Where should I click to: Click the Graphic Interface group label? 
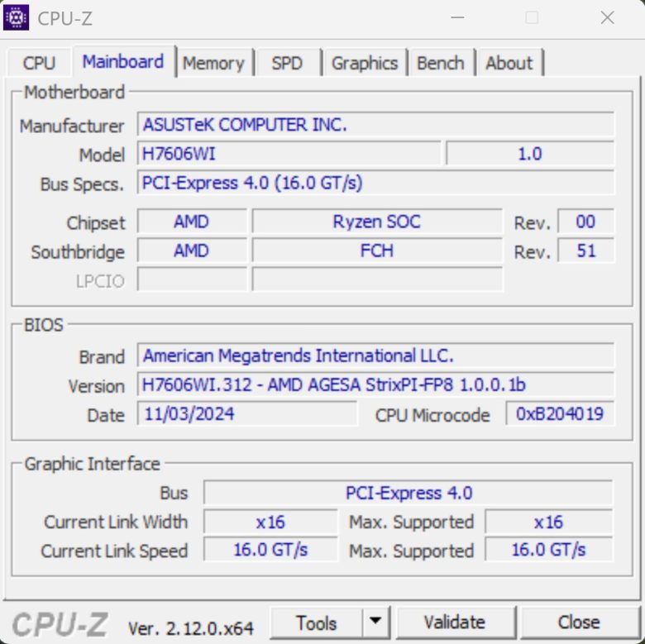coord(92,464)
